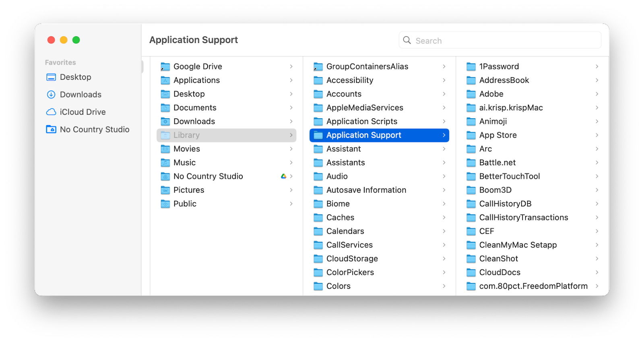
Task: Click the Movies folder icon
Action: coord(165,148)
